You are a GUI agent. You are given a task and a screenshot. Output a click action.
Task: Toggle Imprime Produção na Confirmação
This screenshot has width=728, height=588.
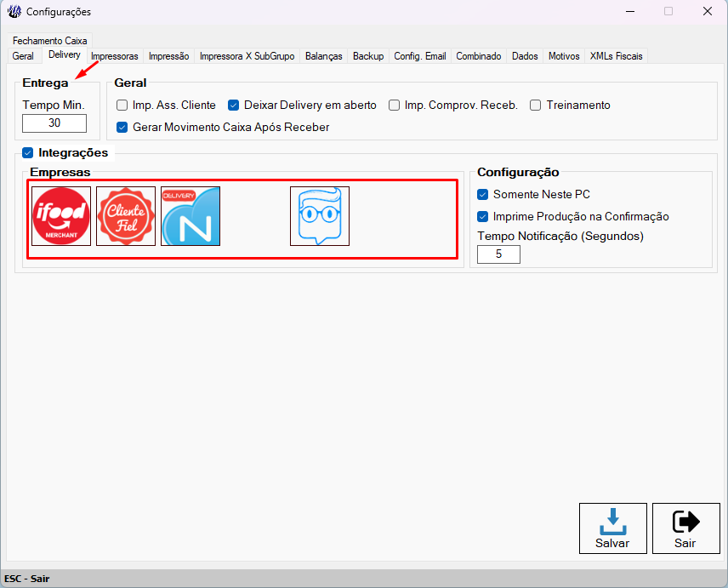click(483, 216)
